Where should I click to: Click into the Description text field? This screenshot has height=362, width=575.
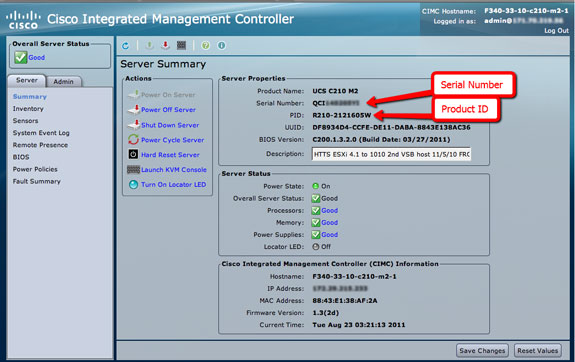[391, 154]
